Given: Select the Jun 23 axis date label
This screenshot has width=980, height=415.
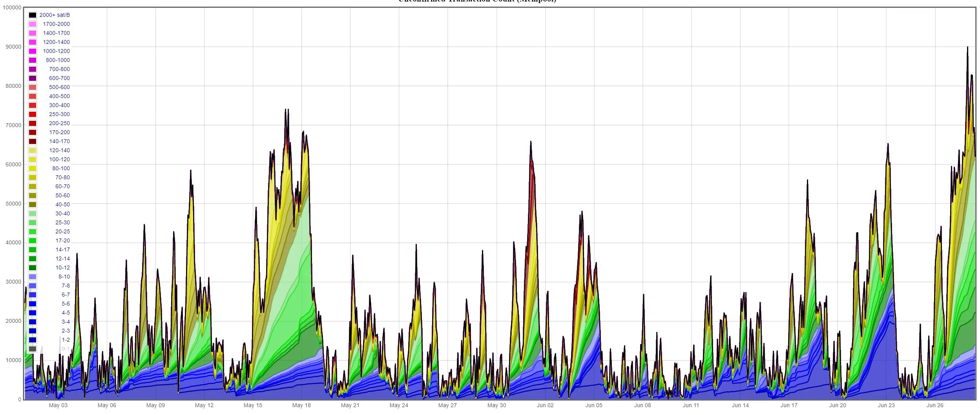Looking at the screenshot, I should coord(886,405).
